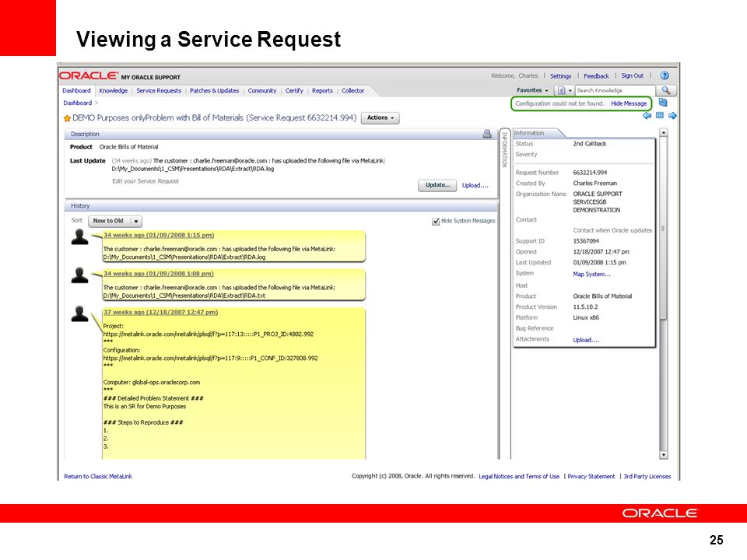Click the Created By value Charles Freeman

[x=595, y=184]
